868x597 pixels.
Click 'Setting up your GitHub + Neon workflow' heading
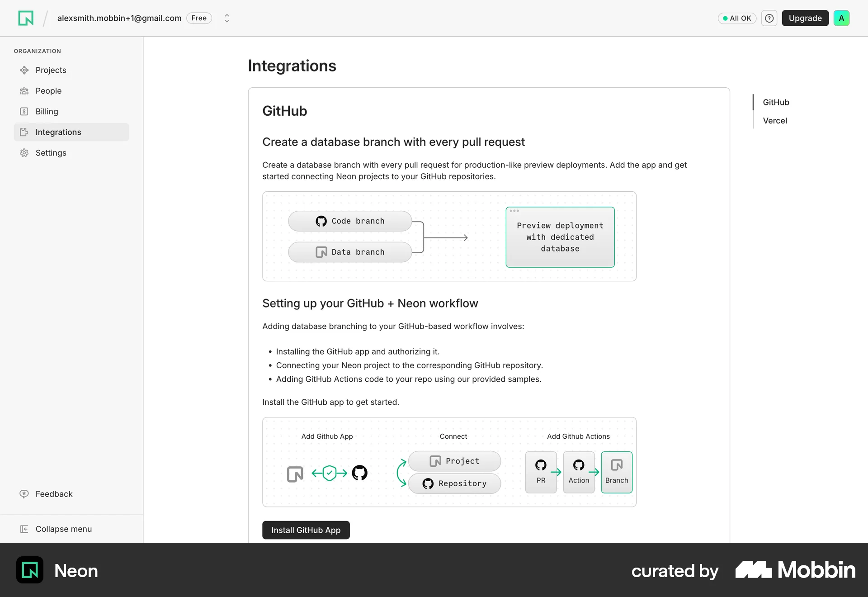tap(370, 303)
